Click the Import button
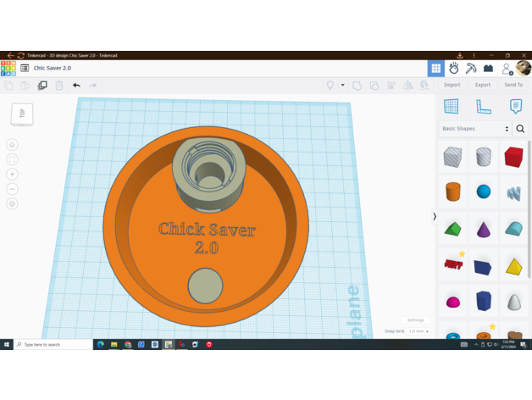532x400 pixels. tap(452, 85)
